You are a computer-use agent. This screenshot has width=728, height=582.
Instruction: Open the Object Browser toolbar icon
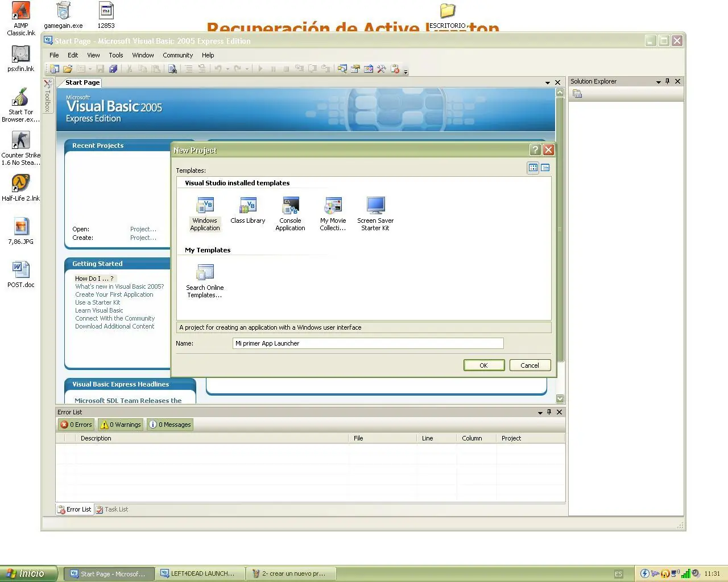point(369,69)
